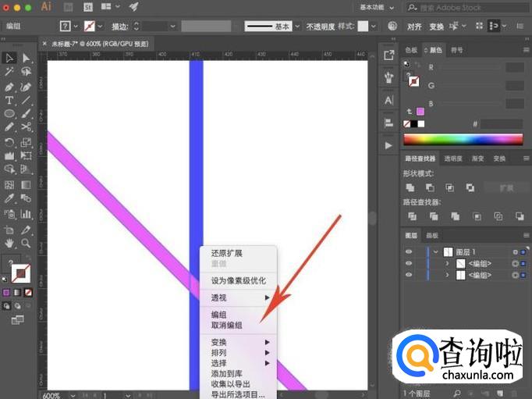The height and width of the screenshot is (399, 532).
Task: Select the Rotate tool
Action: [9, 142]
